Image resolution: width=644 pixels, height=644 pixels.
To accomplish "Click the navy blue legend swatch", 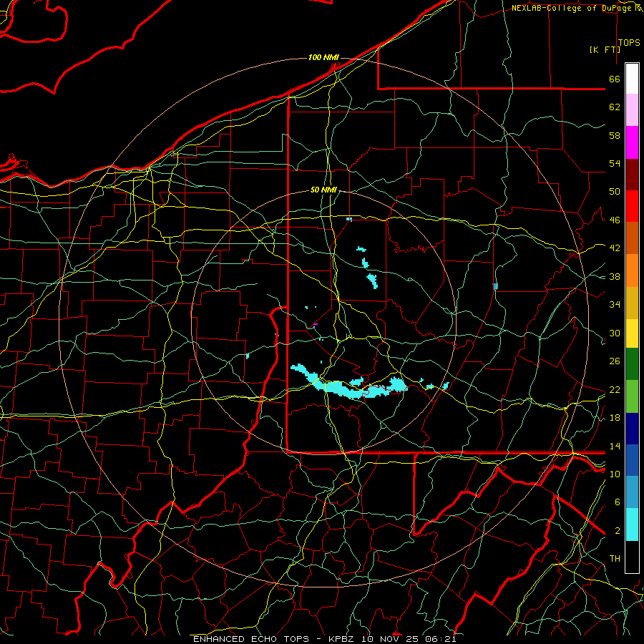I will coord(632,429).
